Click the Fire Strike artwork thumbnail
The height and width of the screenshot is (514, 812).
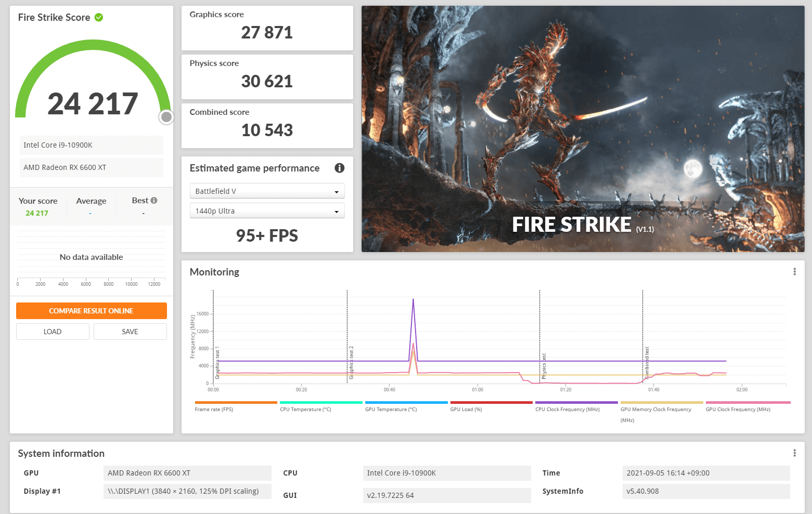coord(583,129)
